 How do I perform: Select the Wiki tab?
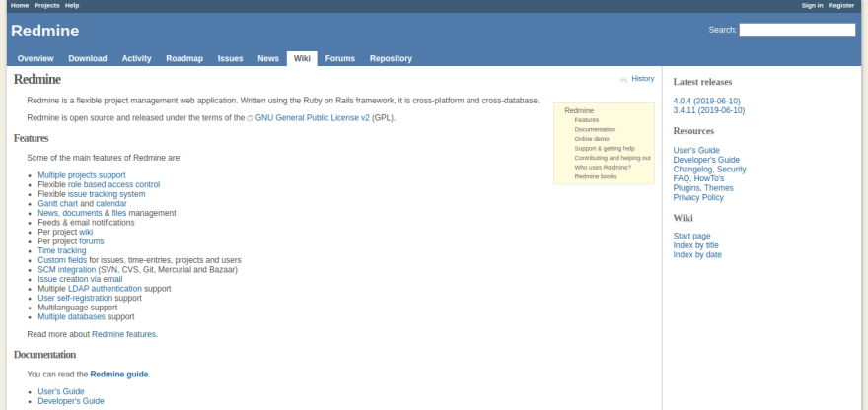pyautogui.click(x=302, y=59)
